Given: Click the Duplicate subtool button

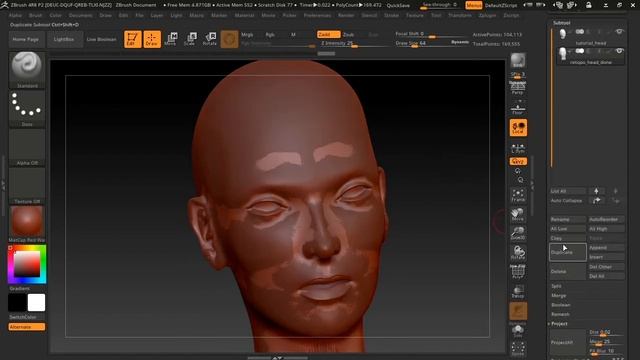Looking at the screenshot, I should click(568, 252).
